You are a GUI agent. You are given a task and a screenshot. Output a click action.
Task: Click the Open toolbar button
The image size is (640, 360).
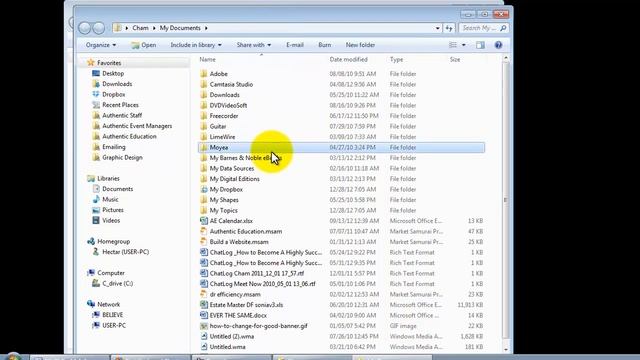144,45
